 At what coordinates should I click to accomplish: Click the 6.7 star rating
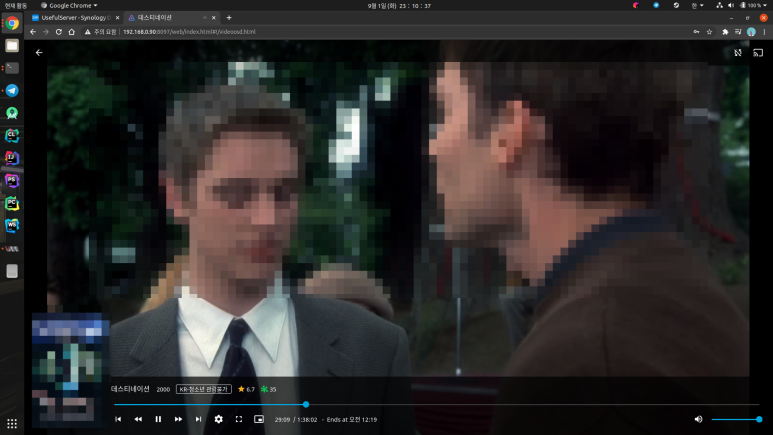pyautogui.click(x=246, y=389)
